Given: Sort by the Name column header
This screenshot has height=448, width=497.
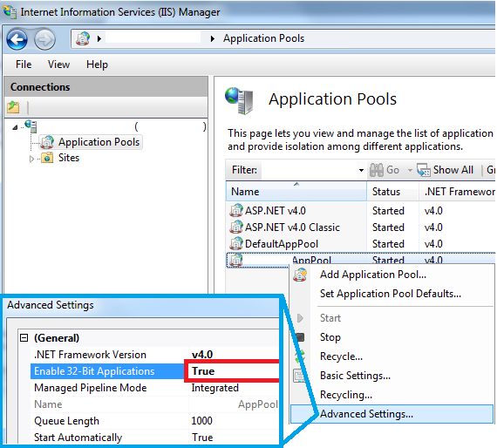Looking at the screenshot, I should 296,192.
